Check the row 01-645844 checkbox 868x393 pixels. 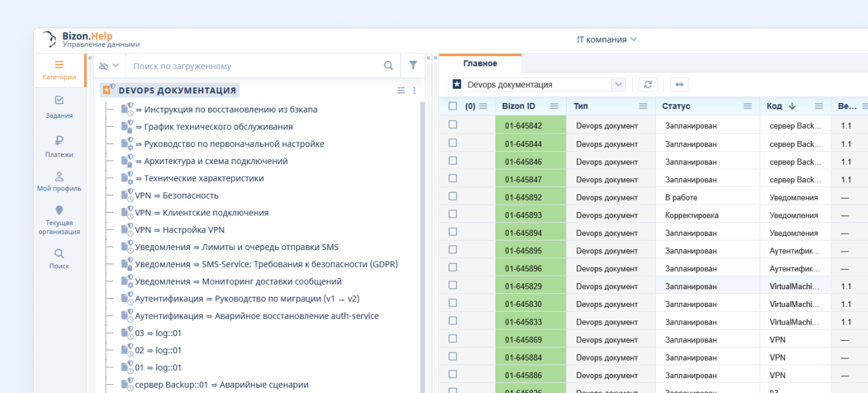[452, 143]
